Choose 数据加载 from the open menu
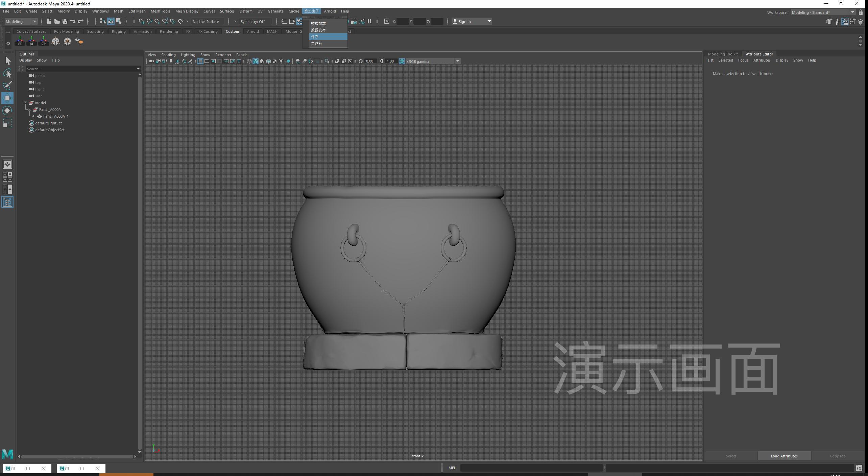868x476 pixels. pyautogui.click(x=328, y=23)
